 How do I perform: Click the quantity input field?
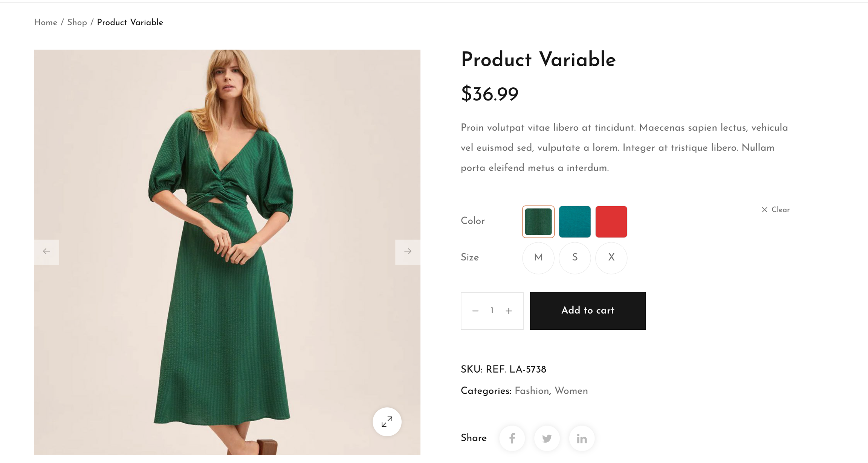[492, 311]
